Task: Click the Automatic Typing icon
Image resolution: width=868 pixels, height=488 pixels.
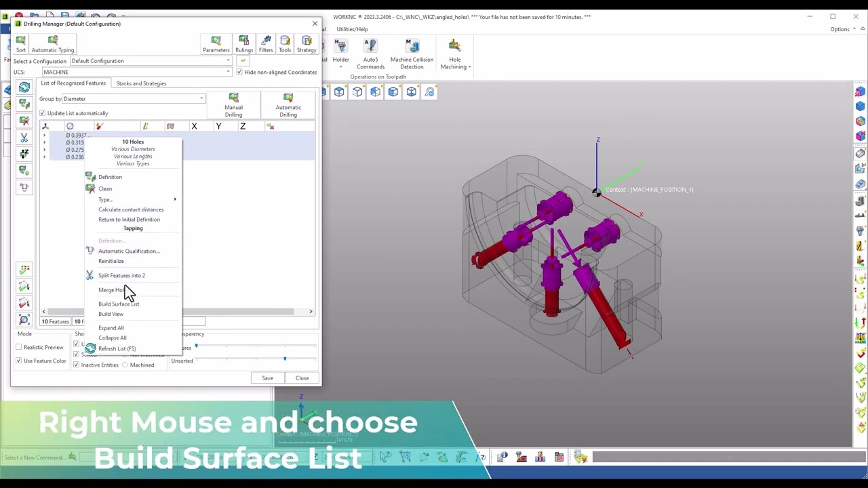Action: point(52,44)
